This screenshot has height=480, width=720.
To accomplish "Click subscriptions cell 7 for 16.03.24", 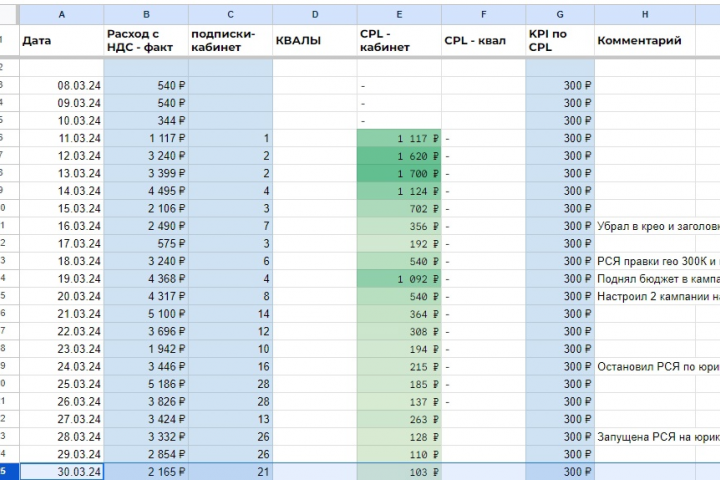I will [x=231, y=226].
